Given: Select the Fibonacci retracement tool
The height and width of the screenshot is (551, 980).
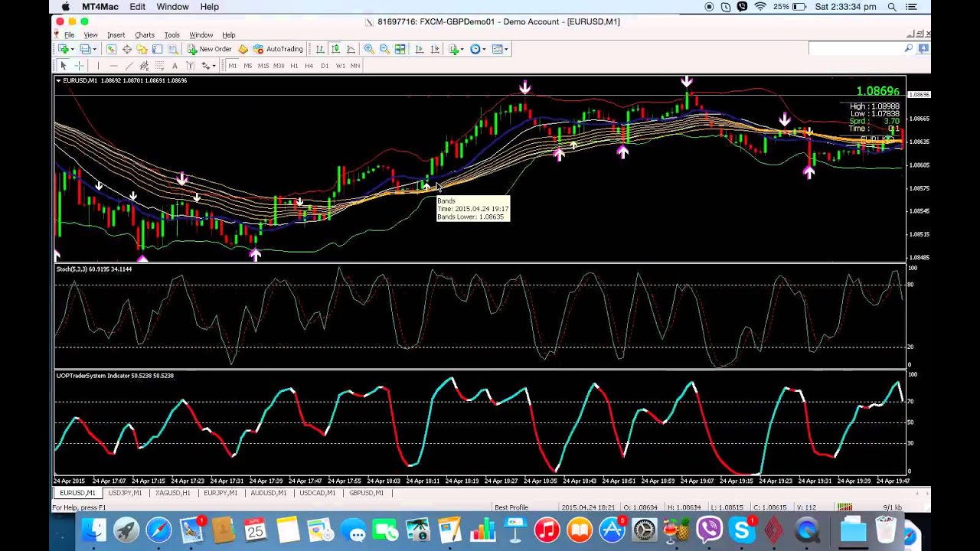Looking at the screenshot, I should coord(159,66).
